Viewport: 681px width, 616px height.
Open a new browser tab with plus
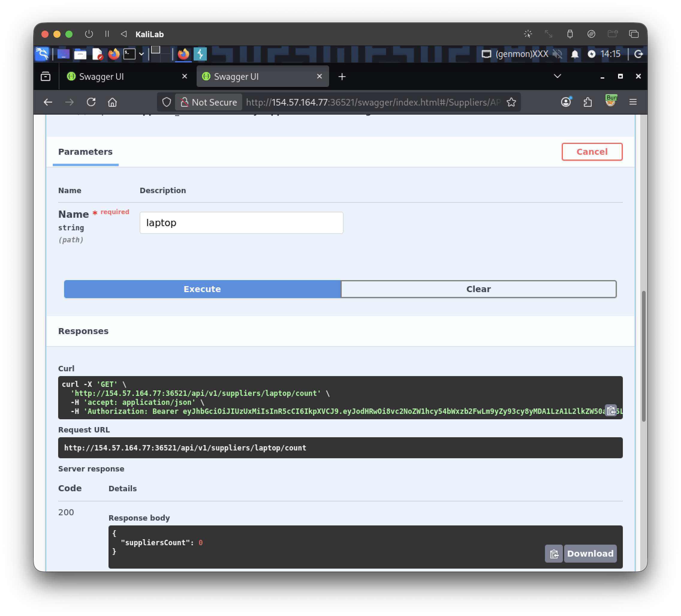342,77
